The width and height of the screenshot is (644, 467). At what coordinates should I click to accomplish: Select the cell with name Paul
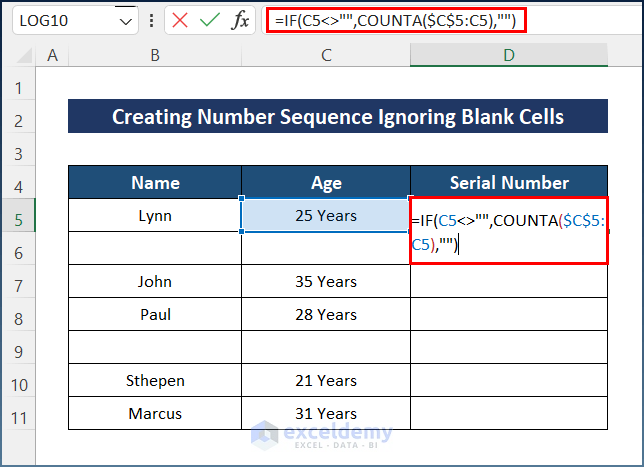pyautogui.click(x=155, y=314)
